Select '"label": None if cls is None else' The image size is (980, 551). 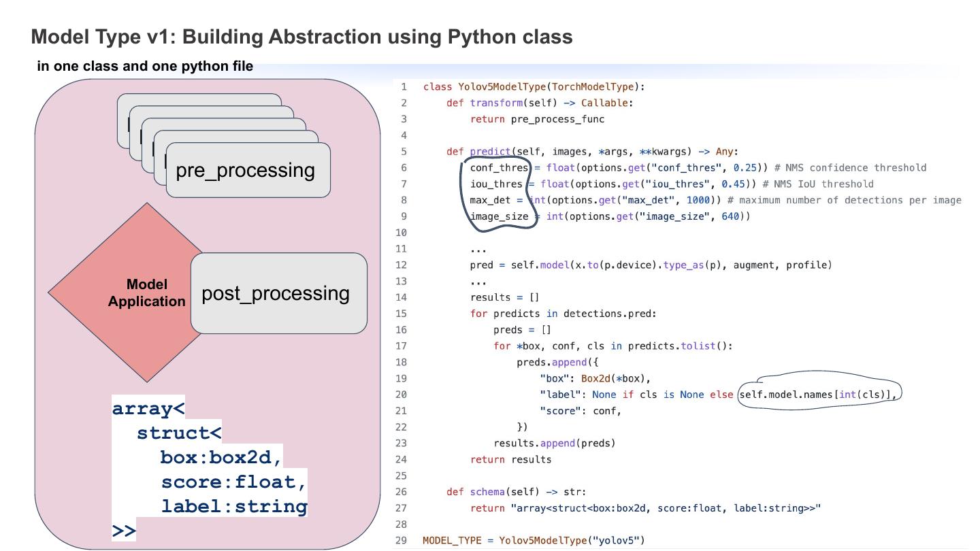636,395
